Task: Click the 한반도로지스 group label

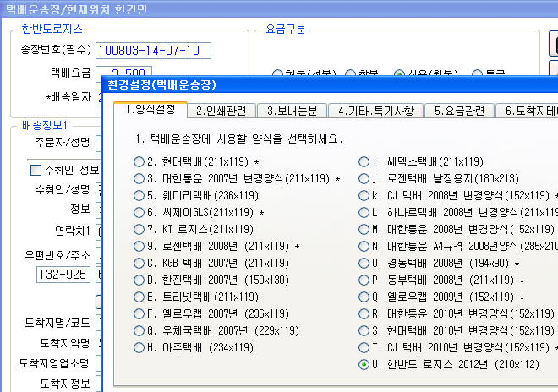Action: click(52, 29)
